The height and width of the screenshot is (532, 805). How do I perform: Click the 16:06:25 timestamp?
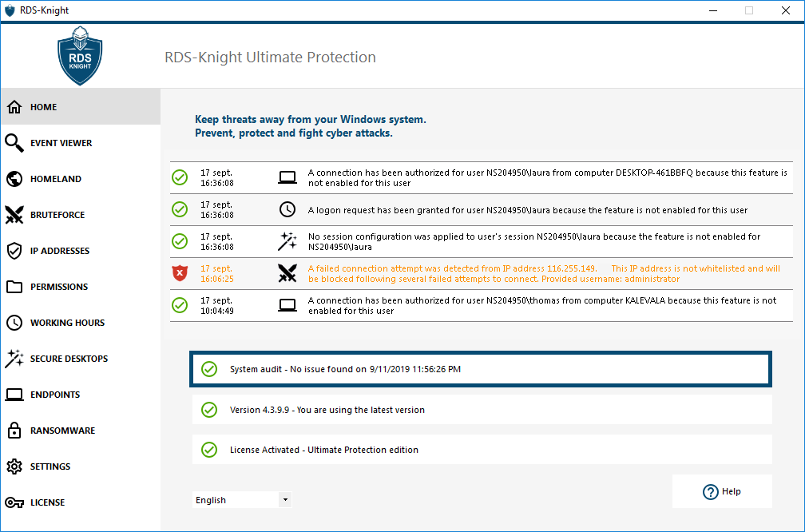[x=217, y=279]
